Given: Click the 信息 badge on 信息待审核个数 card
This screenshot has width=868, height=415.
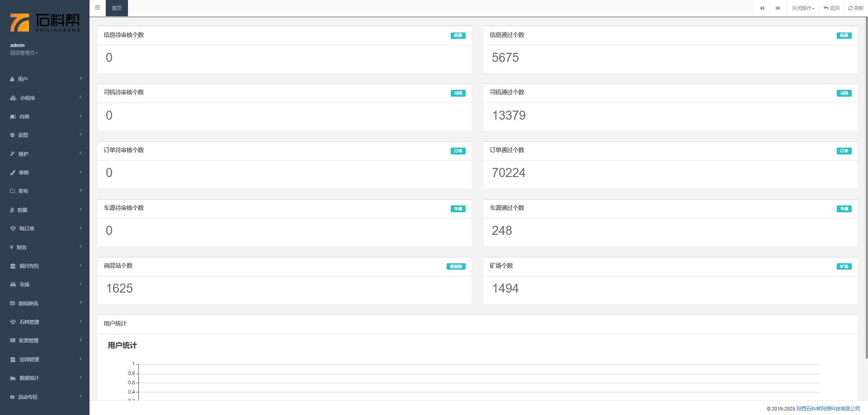Looking at the screenshot, I should (x=458, y=35).
